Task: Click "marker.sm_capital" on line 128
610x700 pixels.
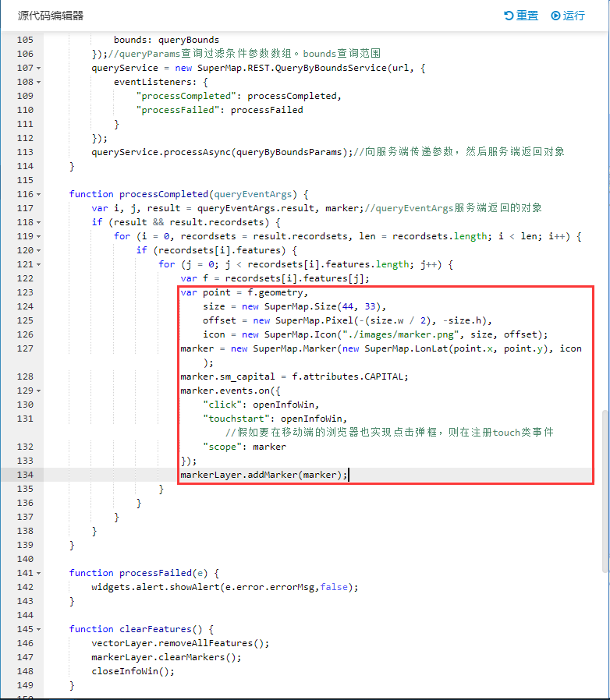Action: (228, 377)
